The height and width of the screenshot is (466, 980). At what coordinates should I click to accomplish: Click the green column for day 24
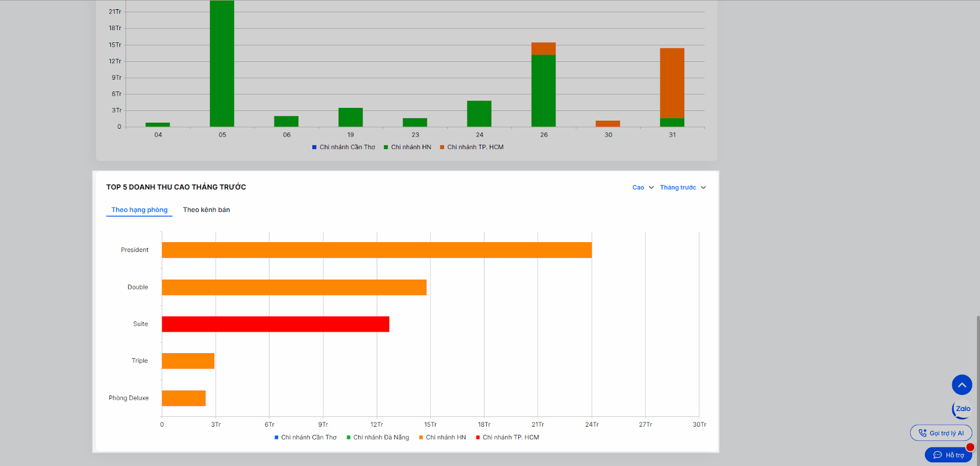click(x=479, y=113)
